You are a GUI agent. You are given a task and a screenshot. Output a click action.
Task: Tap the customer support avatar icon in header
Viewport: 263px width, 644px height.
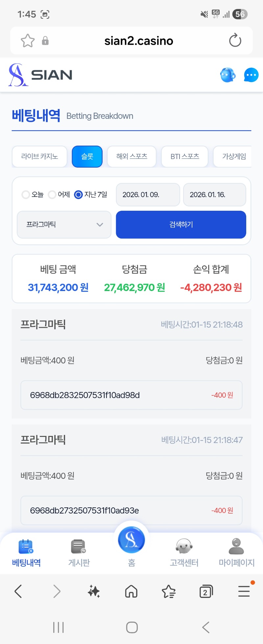click(227, 75)
